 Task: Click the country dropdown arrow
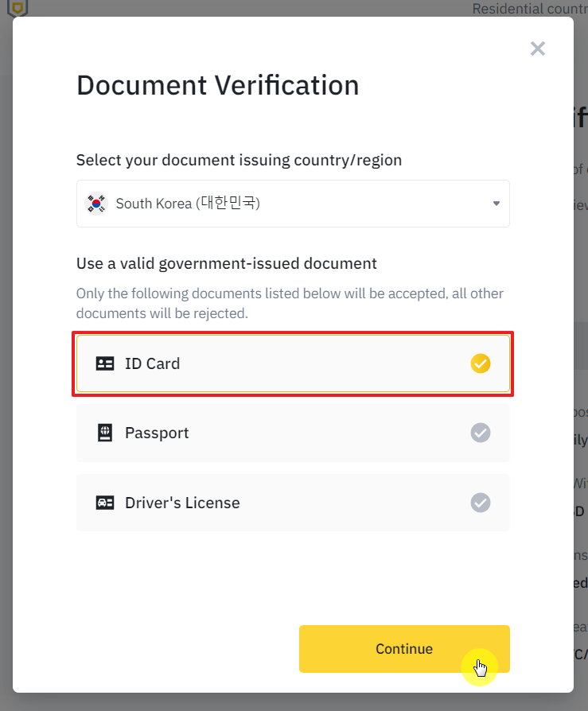pos(496,204)
